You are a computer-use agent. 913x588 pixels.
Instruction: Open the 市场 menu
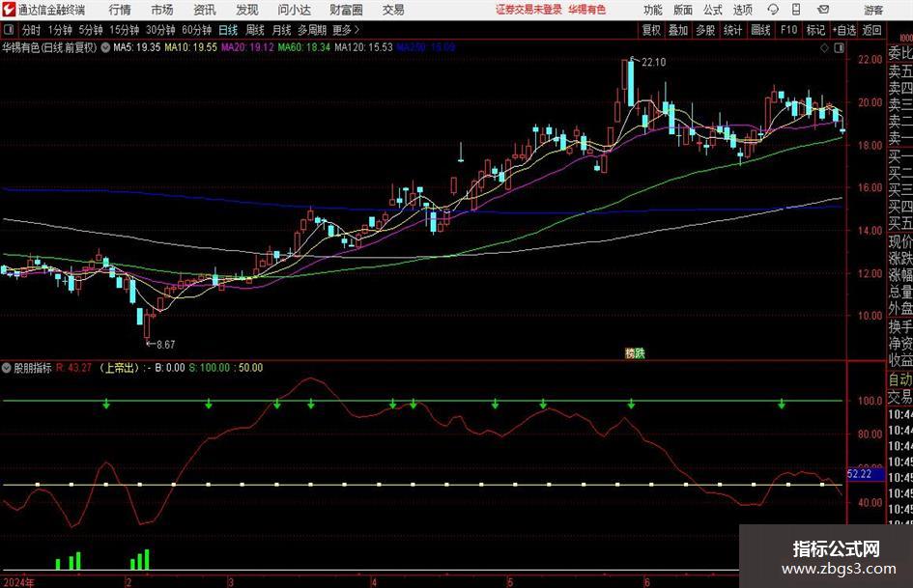click(x=162, y=10)
